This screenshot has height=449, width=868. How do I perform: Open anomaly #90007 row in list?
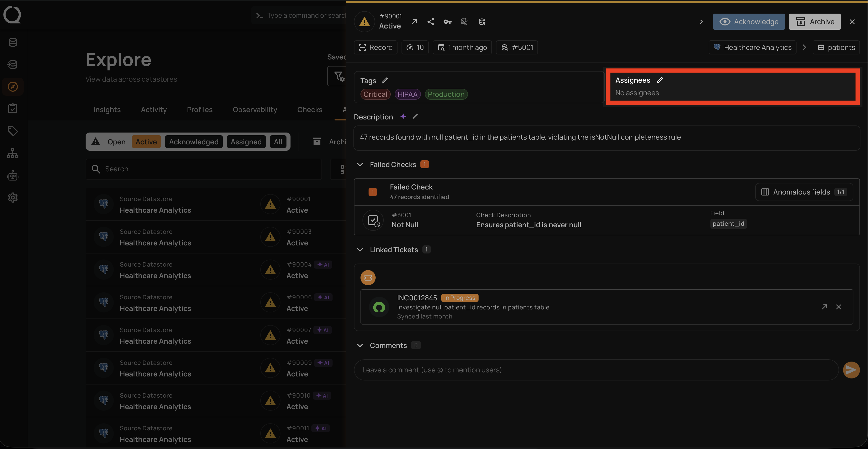216,335
